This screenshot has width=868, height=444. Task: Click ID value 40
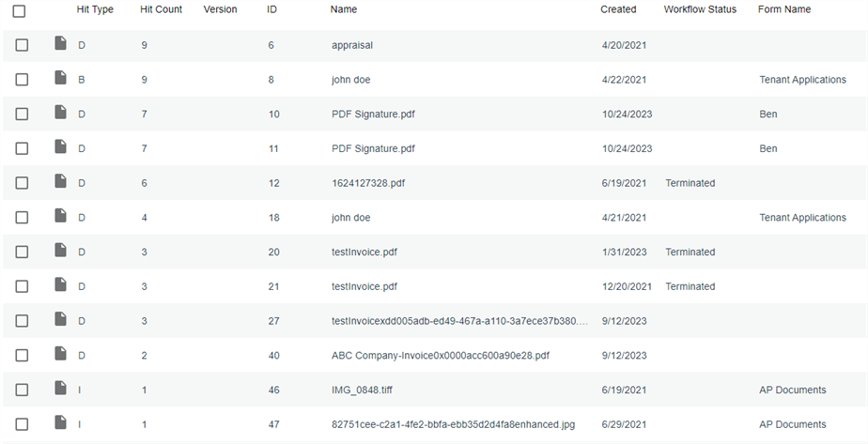click(273, 355)
